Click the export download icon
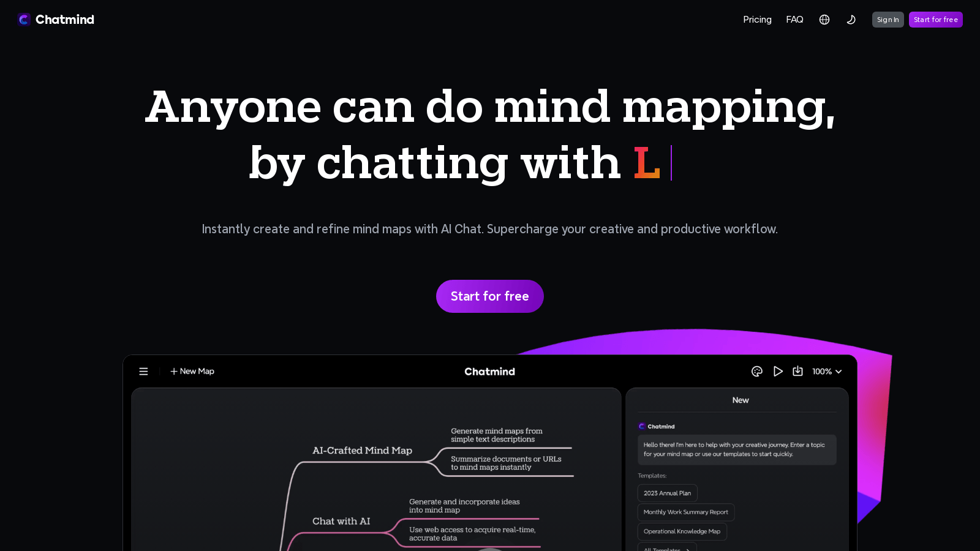 pos(797,372)
